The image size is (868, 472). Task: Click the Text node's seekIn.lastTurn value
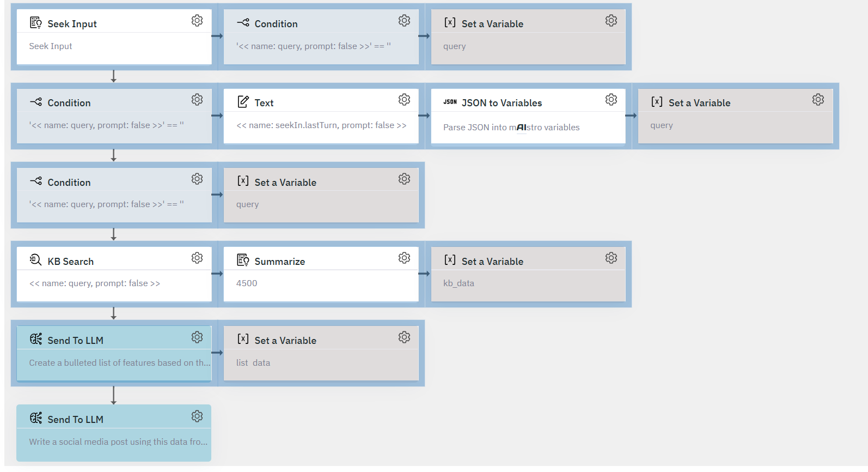pyautogui.click(x=321, y=125)
